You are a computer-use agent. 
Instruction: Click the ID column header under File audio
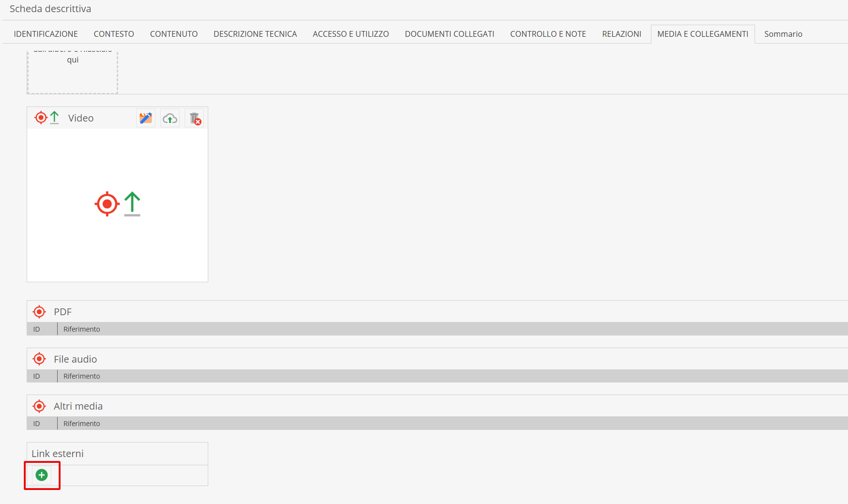pyautogui.click(x=37, y=376)
